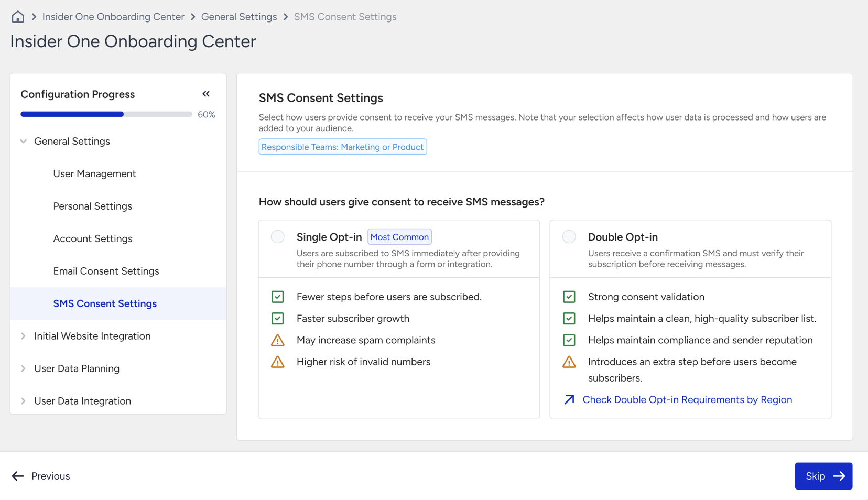Click the Single Opt-in title
This screenshot has height=500, width=868.
[329, 237]
